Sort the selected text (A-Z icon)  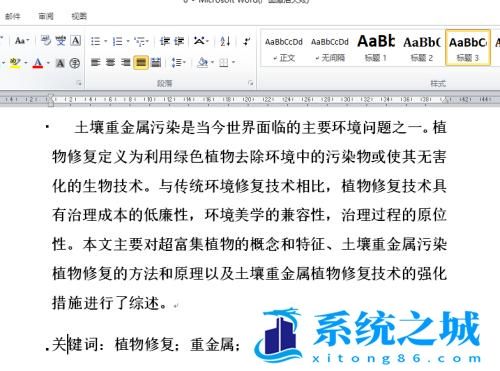pos(225,41)
